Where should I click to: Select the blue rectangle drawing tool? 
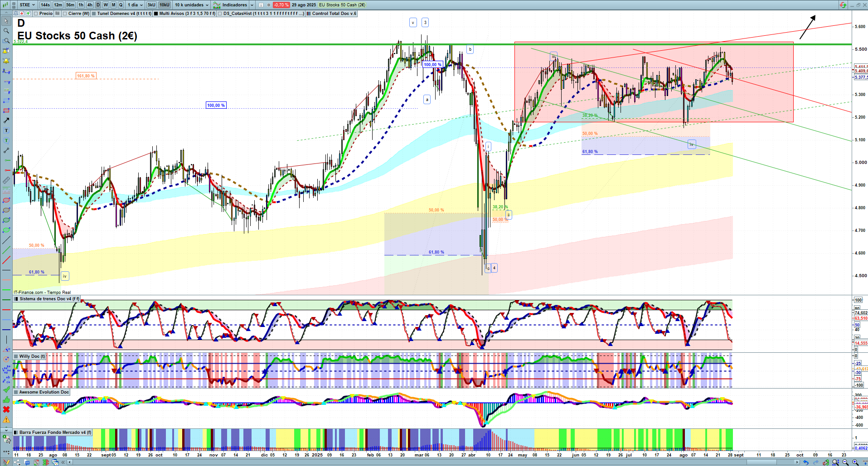[x=6, y=101]
